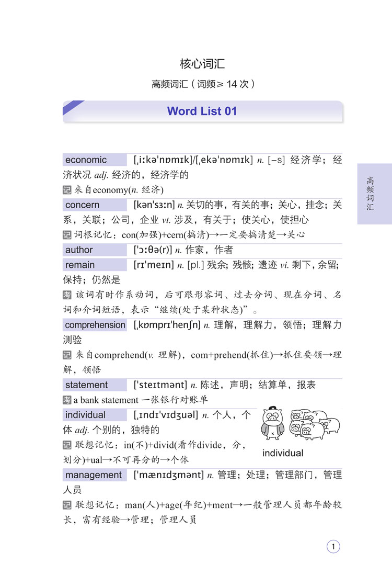Image resolution: width=392 pixels, height=575 pixels.
Task: Click the word '测验' under comprehension
Action: click(x=72, y=340)
